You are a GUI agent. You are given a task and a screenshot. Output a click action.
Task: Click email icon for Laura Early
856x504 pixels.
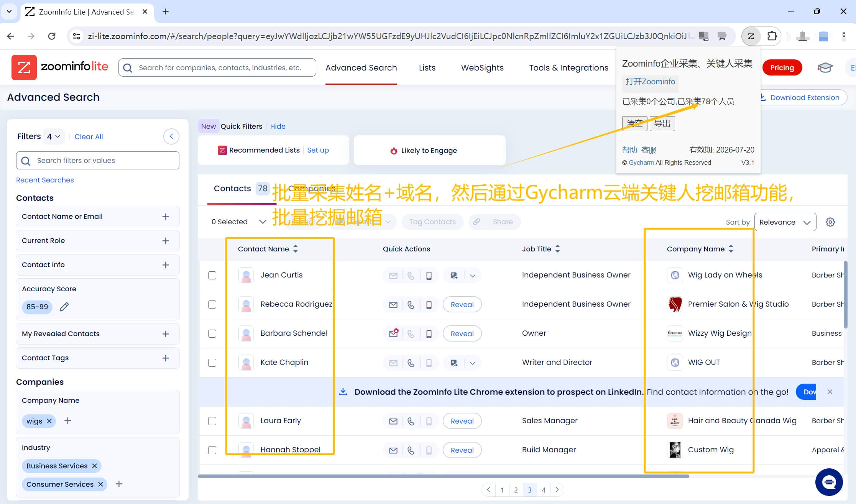click(x=393, y=421)
